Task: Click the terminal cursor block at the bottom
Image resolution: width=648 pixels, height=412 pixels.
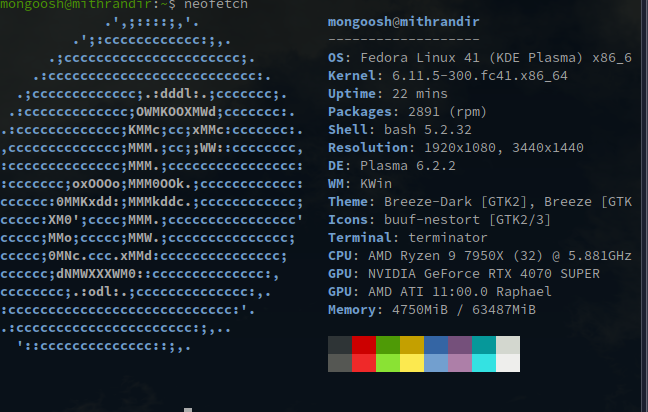Action: coord(188,410)
